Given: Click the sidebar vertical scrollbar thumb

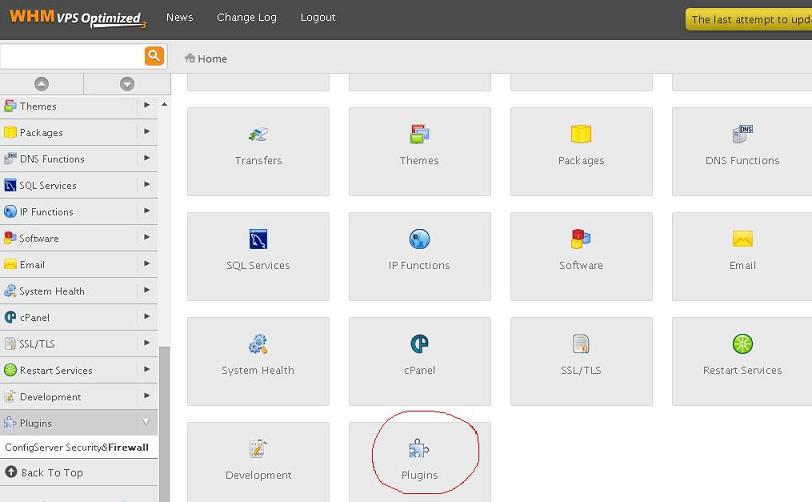Looking at the screenshot, I should [x=164, y=424].
